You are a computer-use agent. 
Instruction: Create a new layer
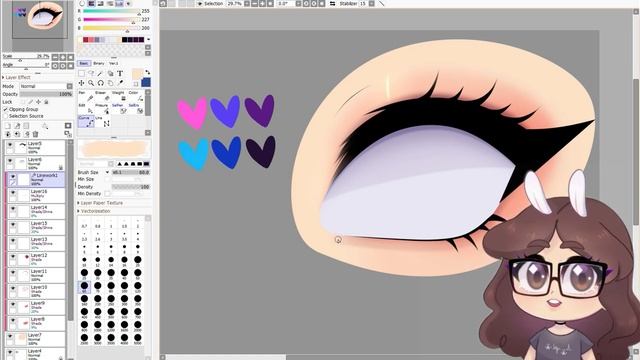[7, 126]
